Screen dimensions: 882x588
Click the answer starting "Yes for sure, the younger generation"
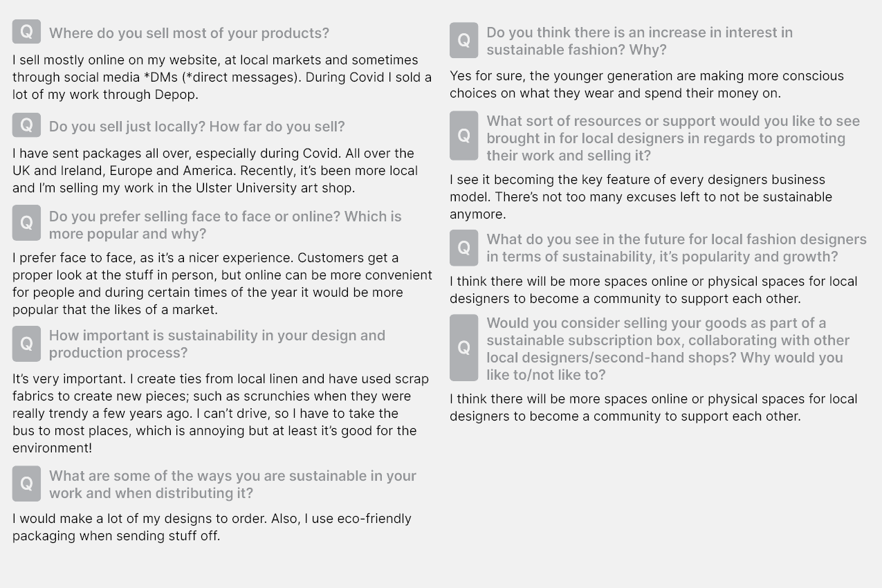click(x=646, y=84)
